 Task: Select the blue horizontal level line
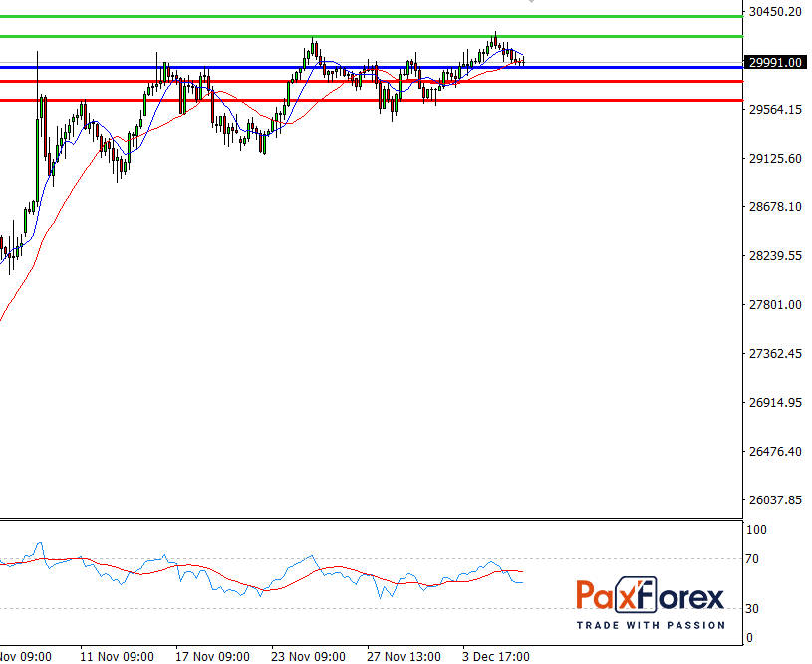pos(372,68)
